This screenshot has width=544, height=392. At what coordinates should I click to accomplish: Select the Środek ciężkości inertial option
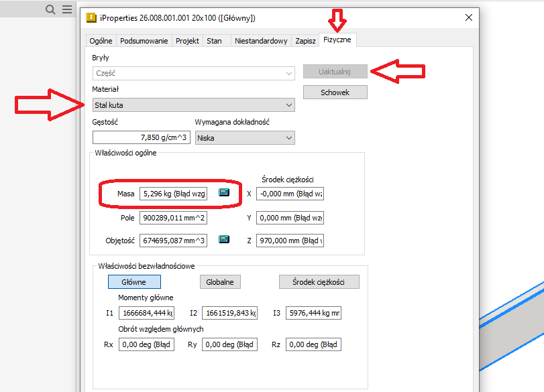319,282
